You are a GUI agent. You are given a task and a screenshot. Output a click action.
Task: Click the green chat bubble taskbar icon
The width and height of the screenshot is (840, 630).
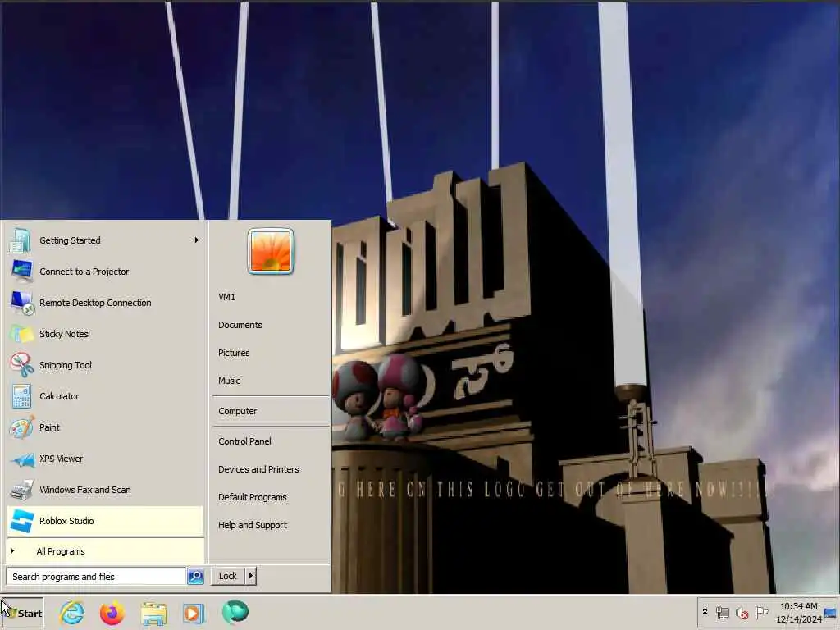tap(235, 612)
